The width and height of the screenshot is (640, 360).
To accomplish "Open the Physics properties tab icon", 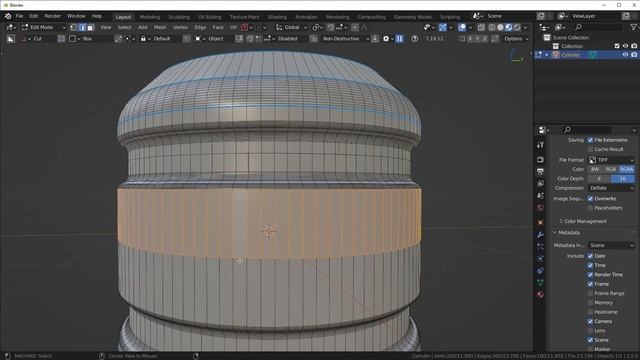I will [540, 258].
